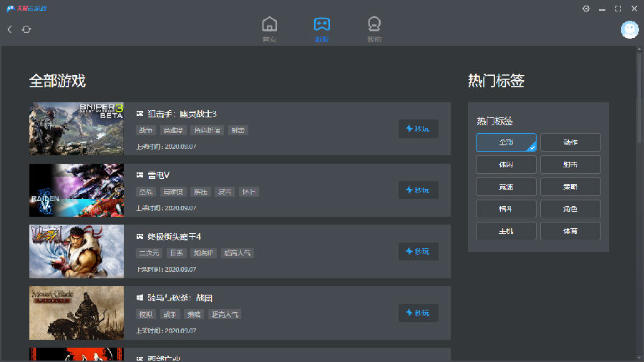The image size is (644, 362).
Task: Open the 狙击手:幽灵战士3 game title
Action: pos(182,114)
